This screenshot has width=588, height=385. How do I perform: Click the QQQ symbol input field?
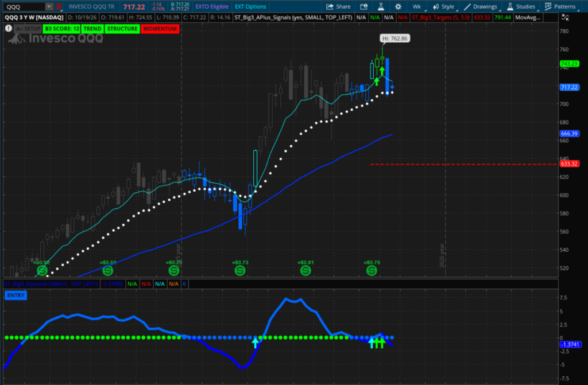(24, 6)
